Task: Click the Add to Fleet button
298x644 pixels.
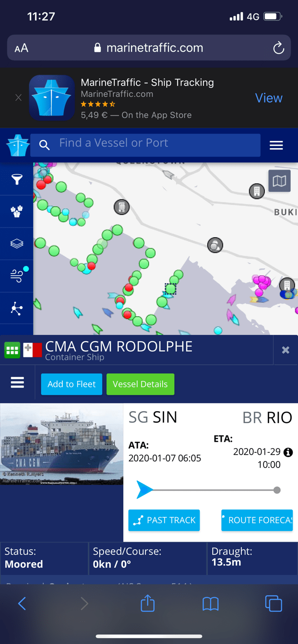Action: (x=72, y=384)
